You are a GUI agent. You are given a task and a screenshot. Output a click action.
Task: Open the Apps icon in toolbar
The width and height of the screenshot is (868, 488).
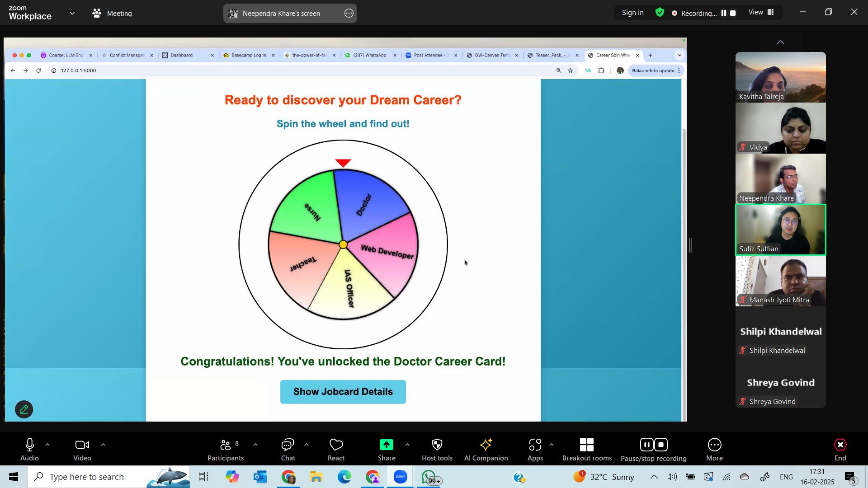(x=535, y=445)
